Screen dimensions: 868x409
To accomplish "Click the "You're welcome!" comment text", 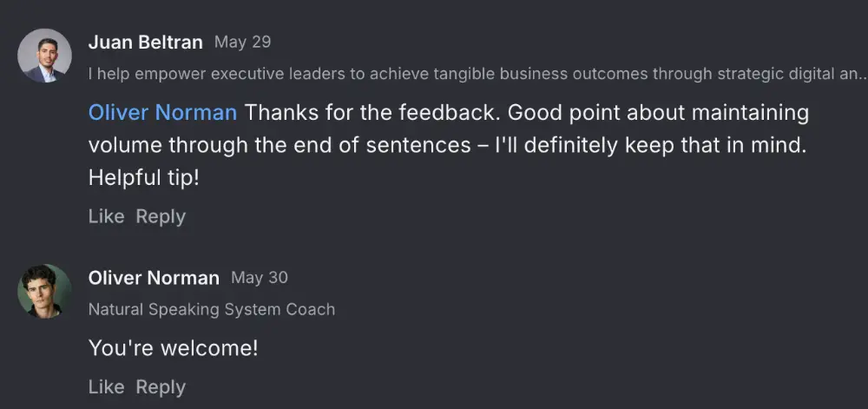I will tap(173, 348).
